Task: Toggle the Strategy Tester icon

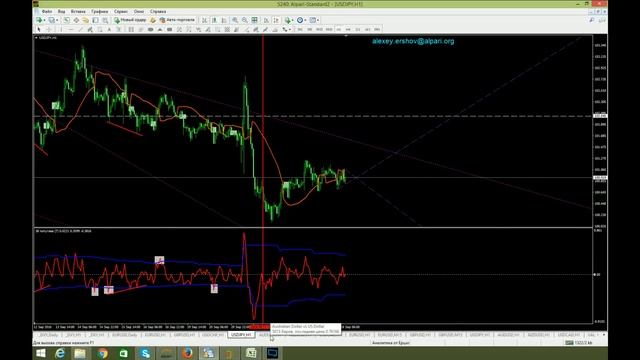Action: [x=105, y=20]
